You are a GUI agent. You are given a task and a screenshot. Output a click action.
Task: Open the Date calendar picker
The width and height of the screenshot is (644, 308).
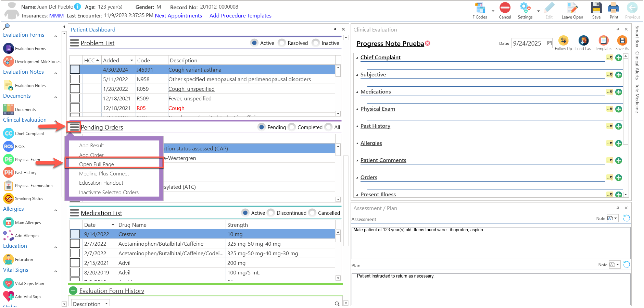tap(550, 43)
